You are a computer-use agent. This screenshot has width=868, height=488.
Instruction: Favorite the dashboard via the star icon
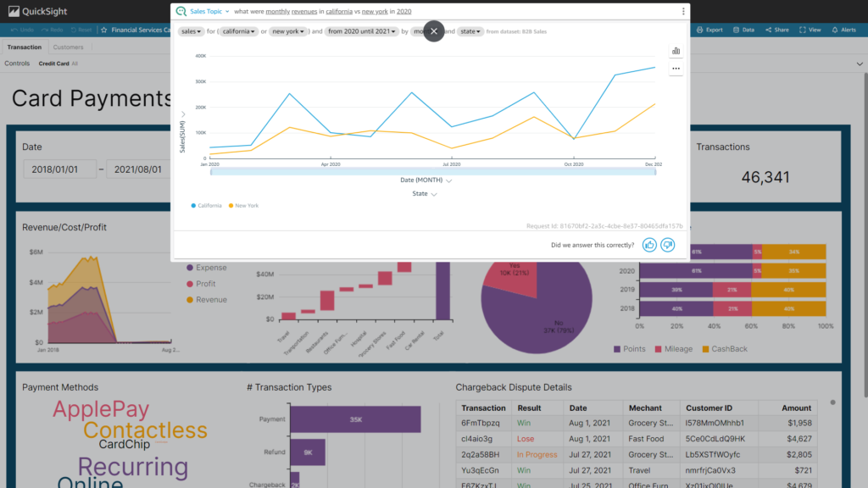[x=104, y=30]
